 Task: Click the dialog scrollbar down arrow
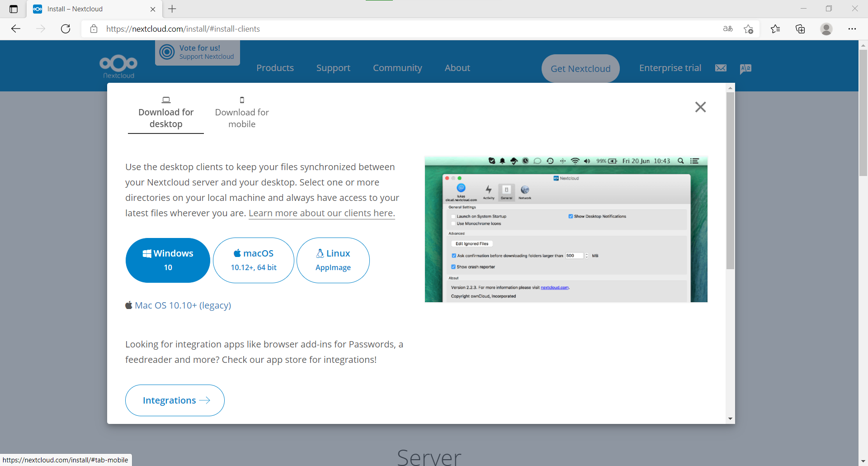(730, 419)
